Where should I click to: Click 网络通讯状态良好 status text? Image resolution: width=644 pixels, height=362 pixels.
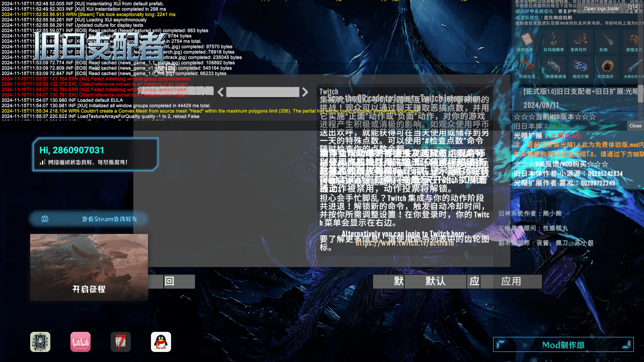pyautogui.click(x=88, y=162)
